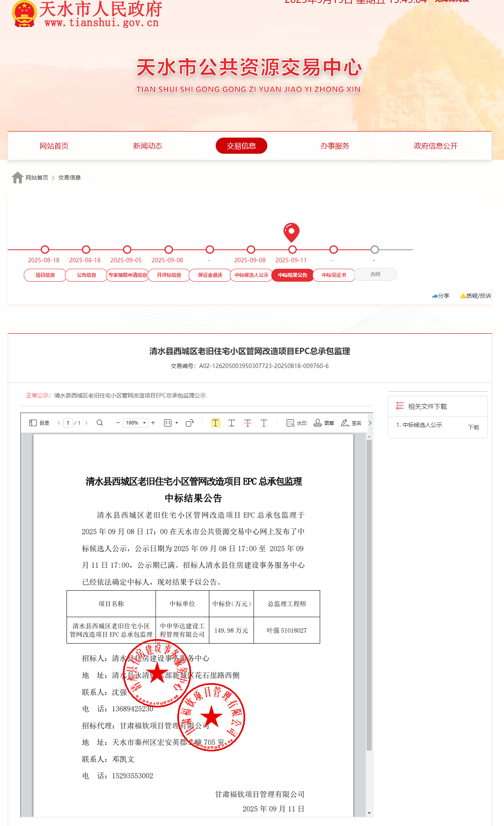Viewport: 504px width, 826px height.
Task: Click the rotate page icon
Action: click(x=190, y=423)
